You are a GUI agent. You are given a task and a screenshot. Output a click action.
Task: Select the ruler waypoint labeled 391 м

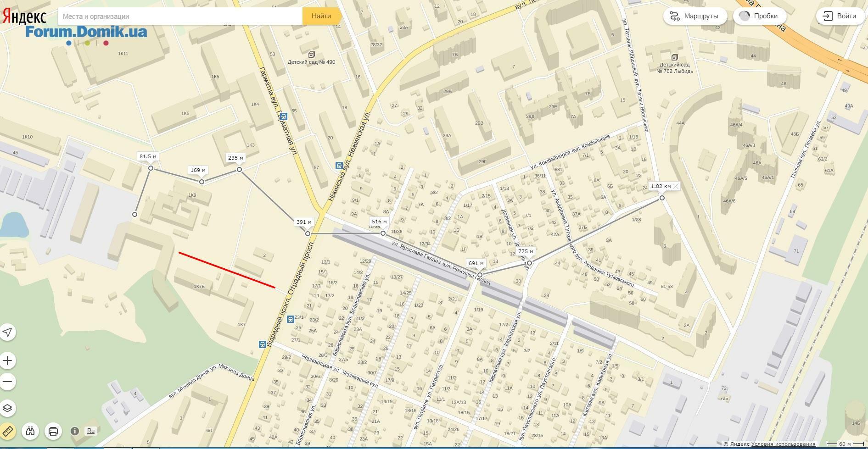pyautogui.click(x=308, y=233)
